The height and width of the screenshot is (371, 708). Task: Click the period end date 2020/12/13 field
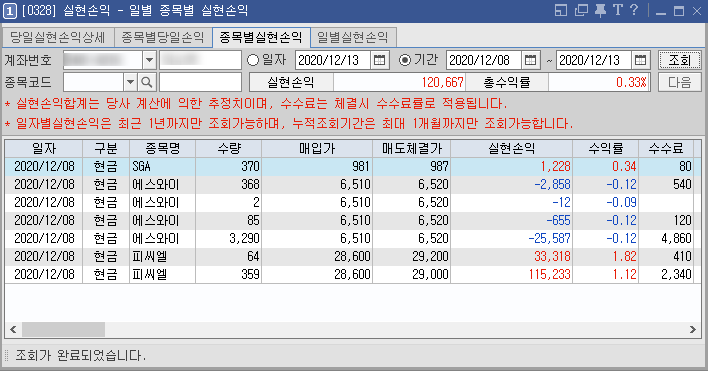click(594, 60)
